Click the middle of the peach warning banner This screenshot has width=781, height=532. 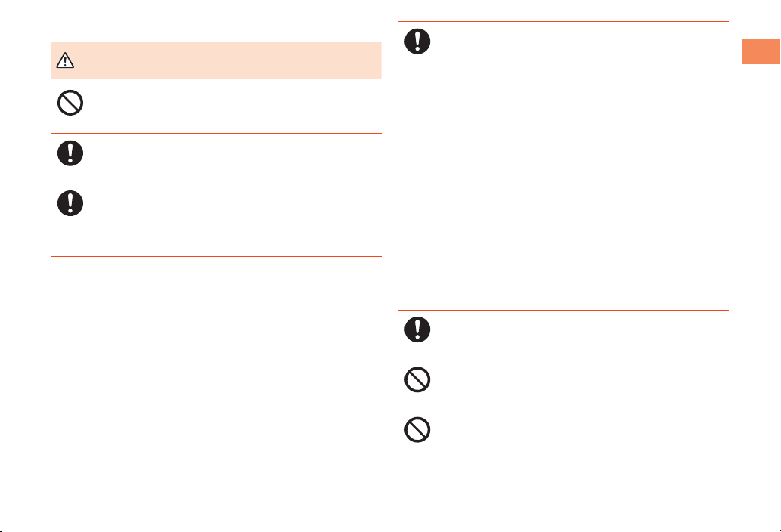(216, 60)
